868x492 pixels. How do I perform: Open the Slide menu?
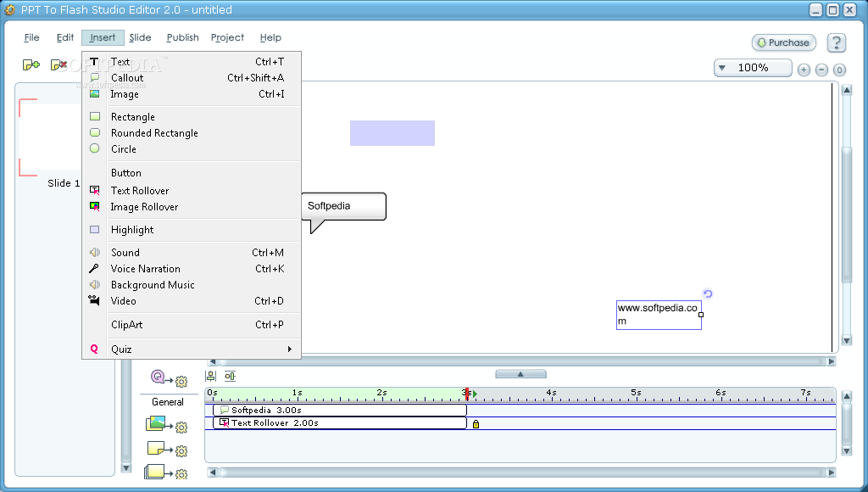click(140, 37)
